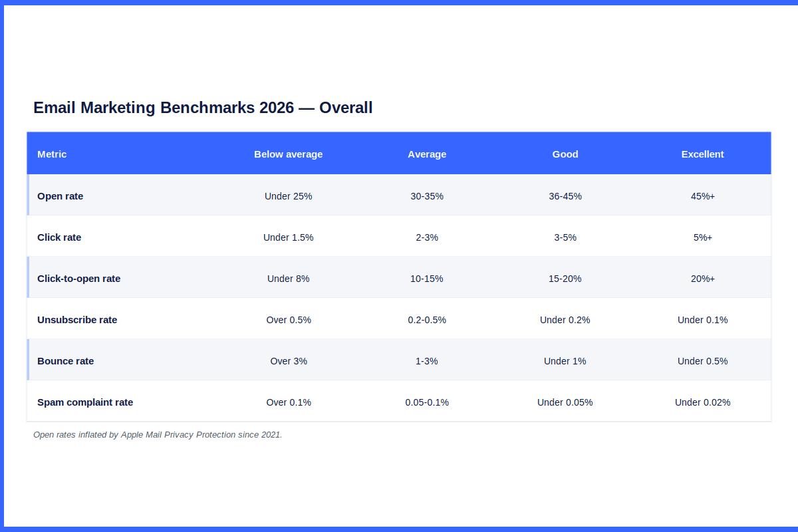Select the 'Under 1.5%' cell
Viewport: 798px width, 532px height.
point(289,237)
